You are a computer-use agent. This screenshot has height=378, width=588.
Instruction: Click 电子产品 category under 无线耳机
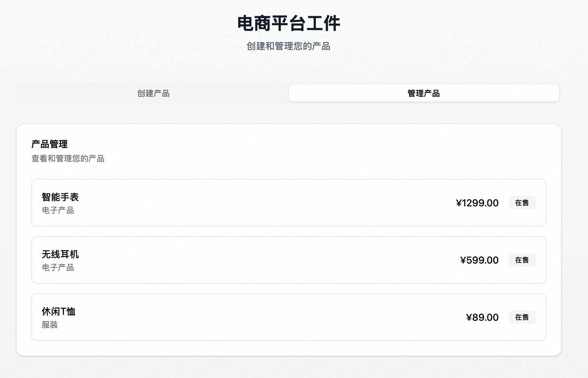[x=58, y=268]
